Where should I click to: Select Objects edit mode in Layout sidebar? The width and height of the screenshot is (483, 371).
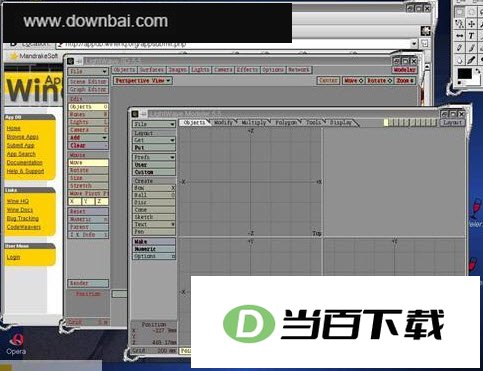coord(88,107)
